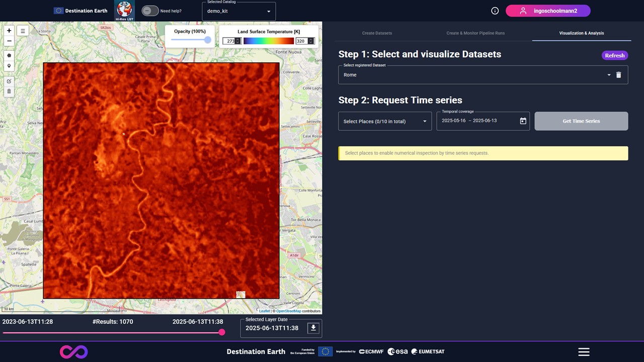Screen dimensions: 644x362
Task: Delete the Rome dataset with trash icon
Action: point(618,75)
